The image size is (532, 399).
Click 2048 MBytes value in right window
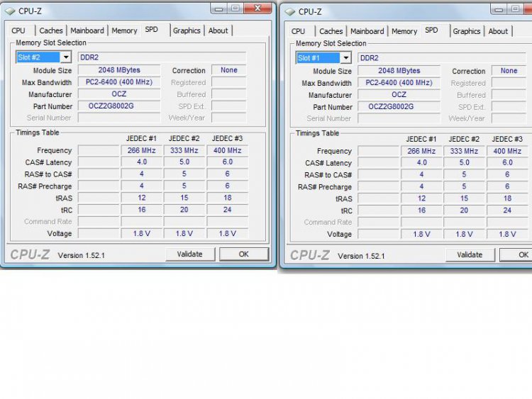pos(399,71)
